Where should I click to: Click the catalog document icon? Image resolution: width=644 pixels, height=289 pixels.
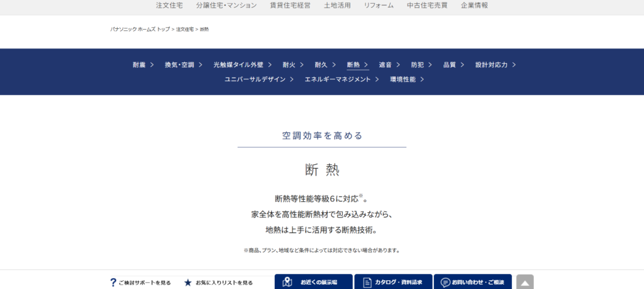pyautogui.click(x=367, y=283)
